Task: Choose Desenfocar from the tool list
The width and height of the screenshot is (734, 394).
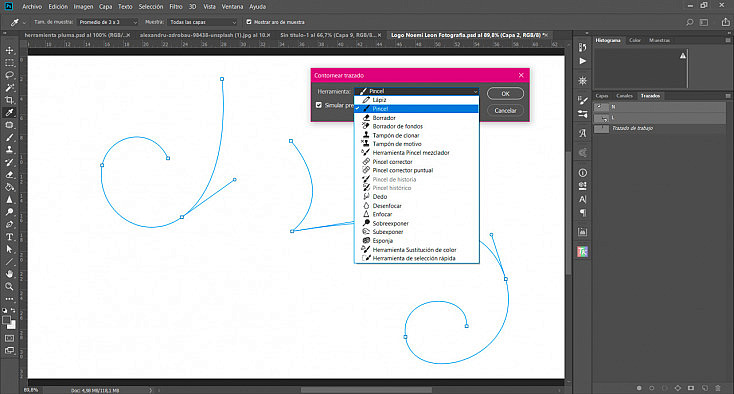Action: click(417, 205)
